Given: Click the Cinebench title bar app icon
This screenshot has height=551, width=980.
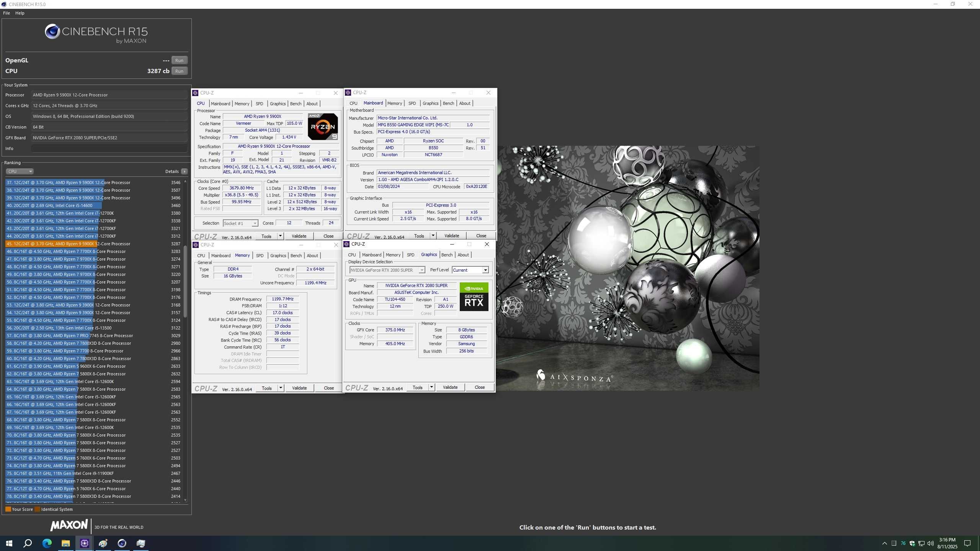Looking at the screenshot, I should pyautogui.click(x=4, y=4).
